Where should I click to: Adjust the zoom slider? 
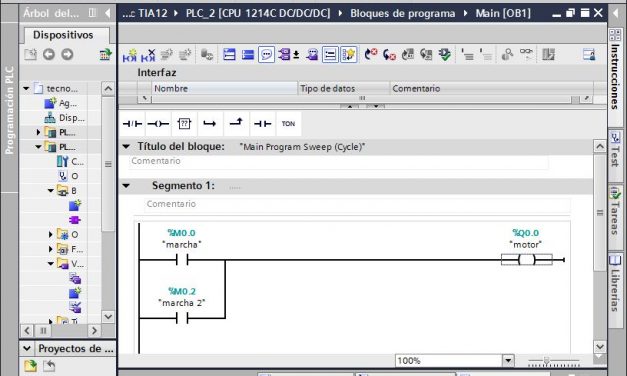click(x=546, y=361)
